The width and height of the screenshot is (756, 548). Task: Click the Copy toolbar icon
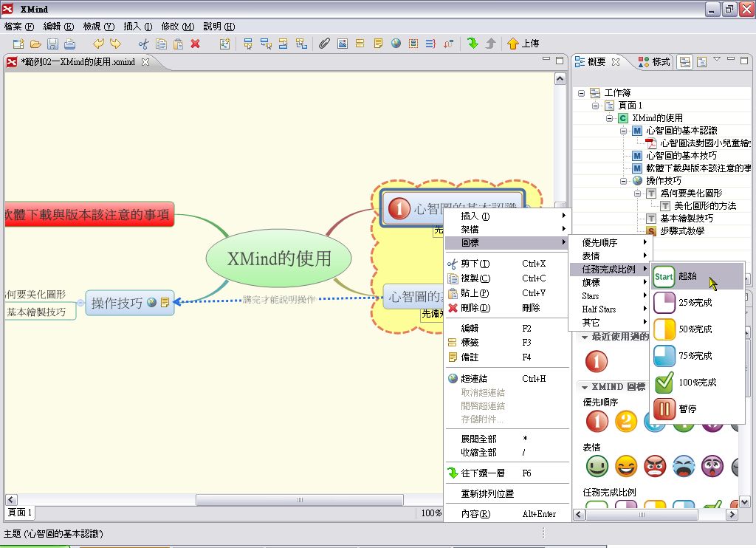pos(161,44)
